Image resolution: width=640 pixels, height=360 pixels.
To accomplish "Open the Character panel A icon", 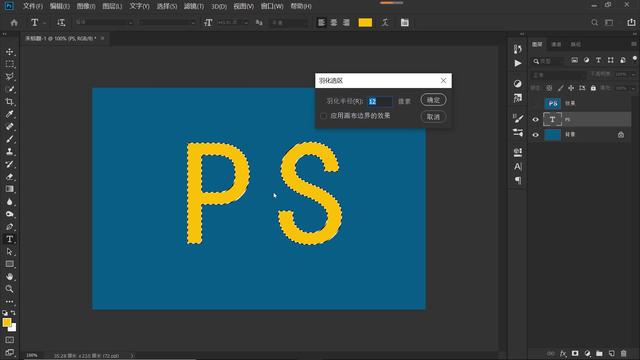I will 518,167.
